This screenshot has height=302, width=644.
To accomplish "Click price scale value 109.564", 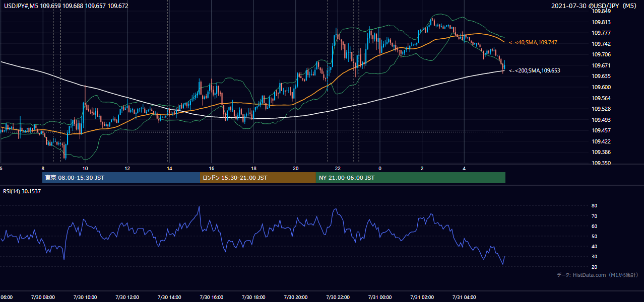I will (601, 99).
